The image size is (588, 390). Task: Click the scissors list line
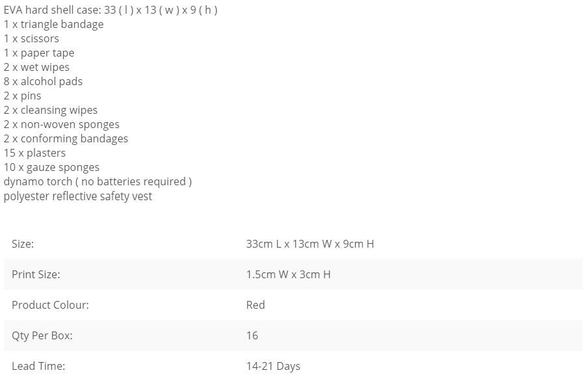(31, 38)
